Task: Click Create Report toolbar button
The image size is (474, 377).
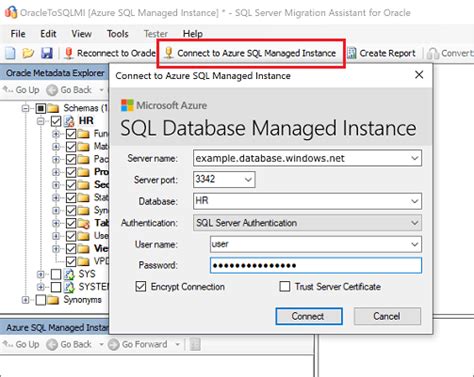Action: pyautogui.click(x=381, y=53)
